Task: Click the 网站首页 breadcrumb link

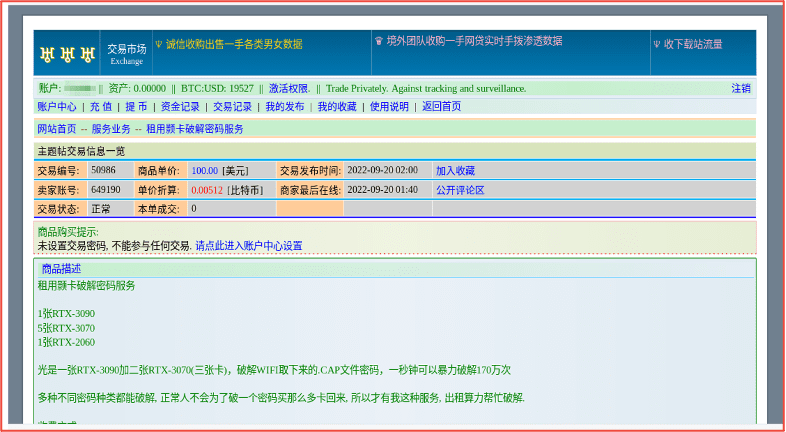Action: click(57, 129)
